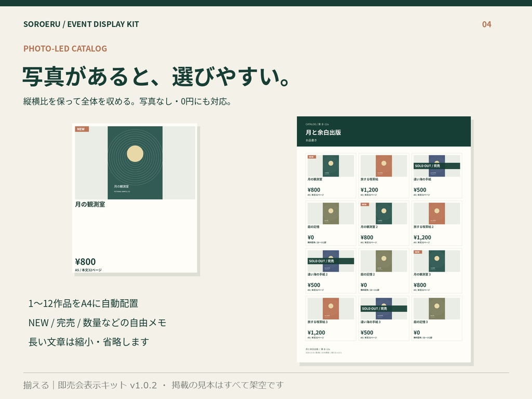The image size is (532, 399).
Task: Click the large 月の観測室 cover image
Action: 135,163
